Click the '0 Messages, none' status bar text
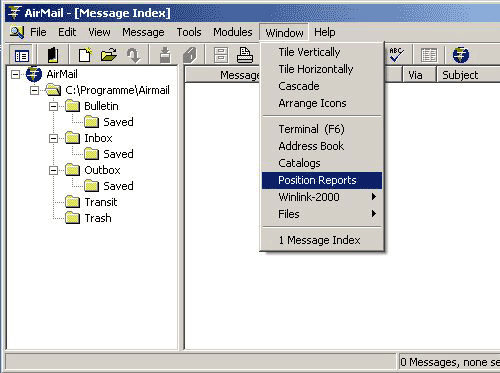Viewport: 500px width, 373px height. coord(450,362)
